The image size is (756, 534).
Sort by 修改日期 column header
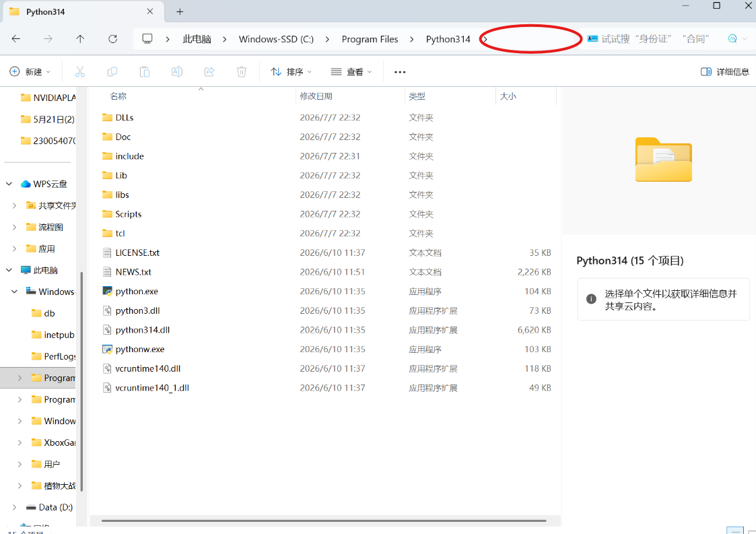click(316, 96)
